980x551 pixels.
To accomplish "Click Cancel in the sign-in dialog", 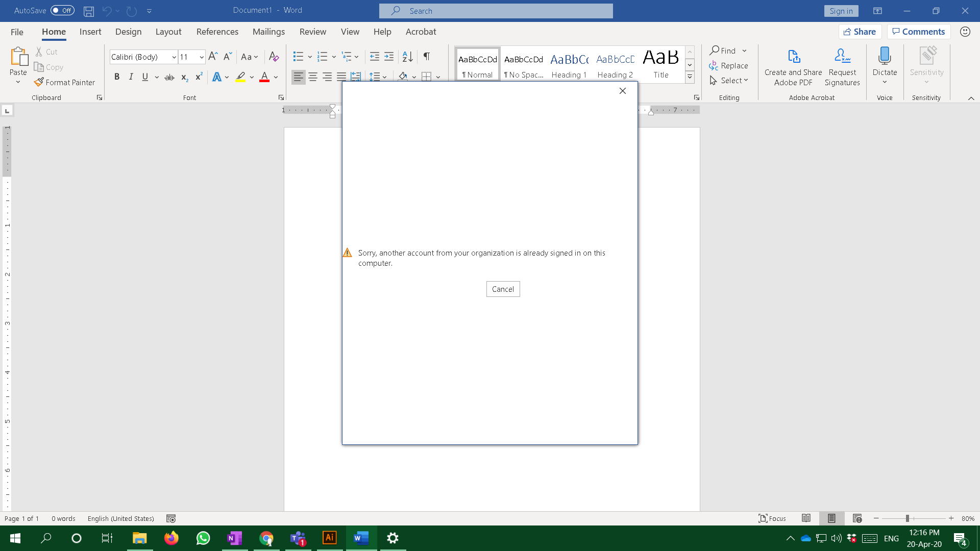I will (x=503, y=289).
